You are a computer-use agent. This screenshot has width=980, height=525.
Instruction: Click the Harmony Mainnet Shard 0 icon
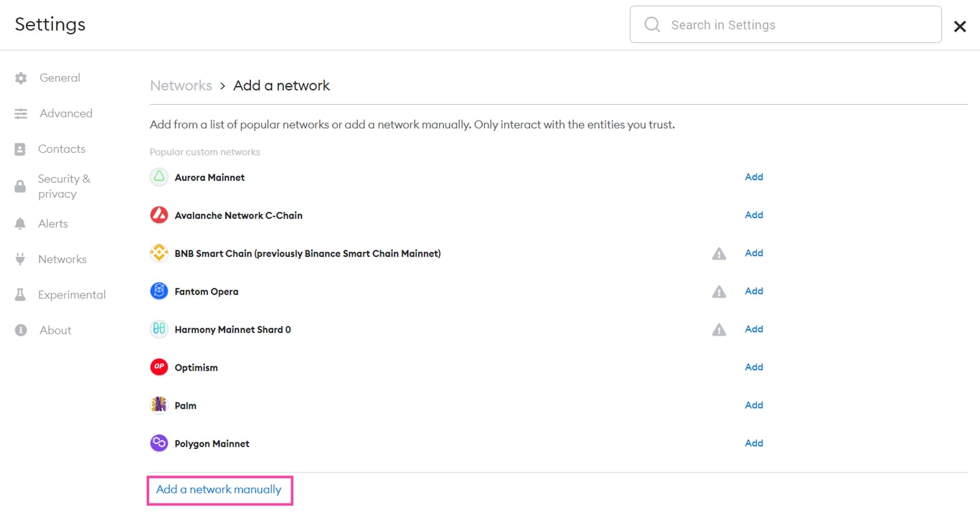click(x=159, y=328)
